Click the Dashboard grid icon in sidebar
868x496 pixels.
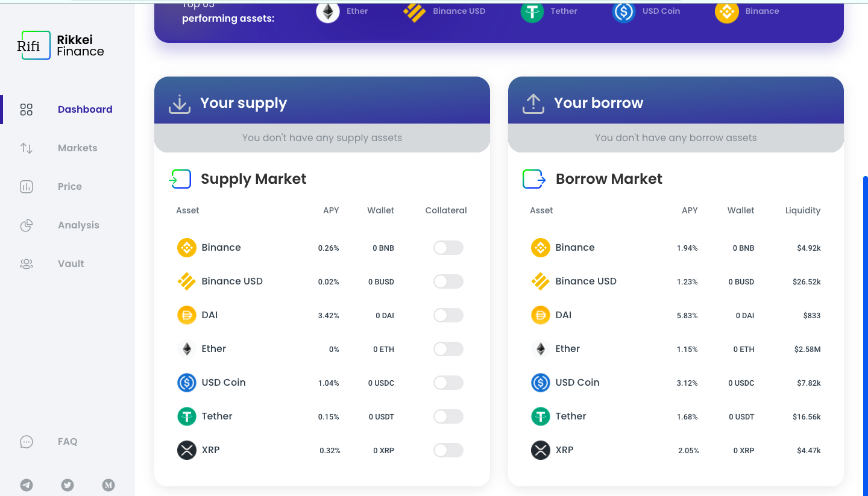[x=27, y=110]
